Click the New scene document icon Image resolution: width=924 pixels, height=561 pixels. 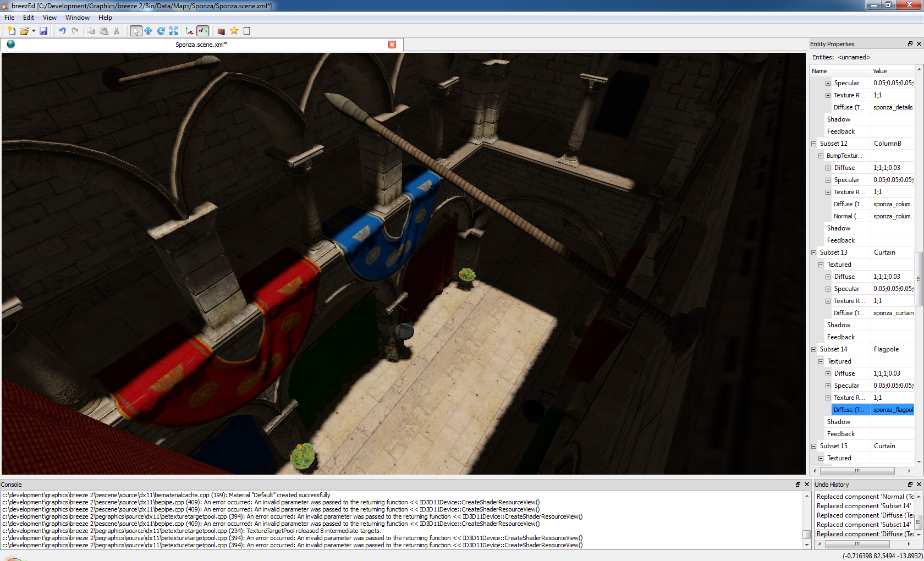tap(11, 31)
